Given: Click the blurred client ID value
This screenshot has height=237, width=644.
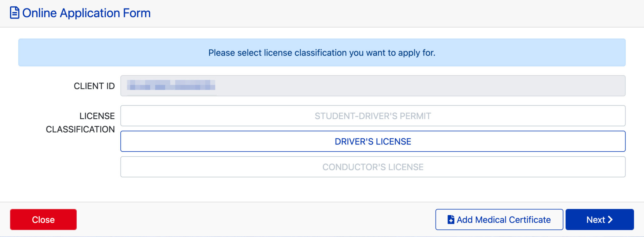Looking at the screenshot, I should click(x=171, y=85).
